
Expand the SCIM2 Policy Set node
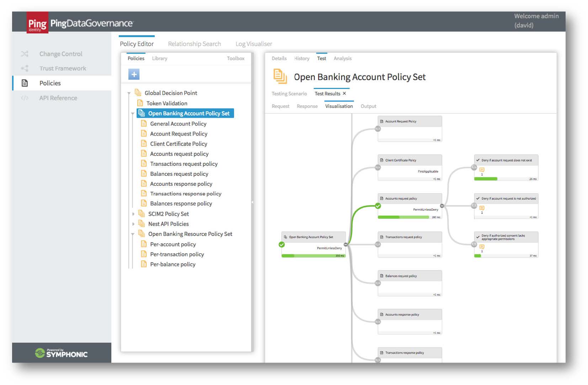point(133,214)
